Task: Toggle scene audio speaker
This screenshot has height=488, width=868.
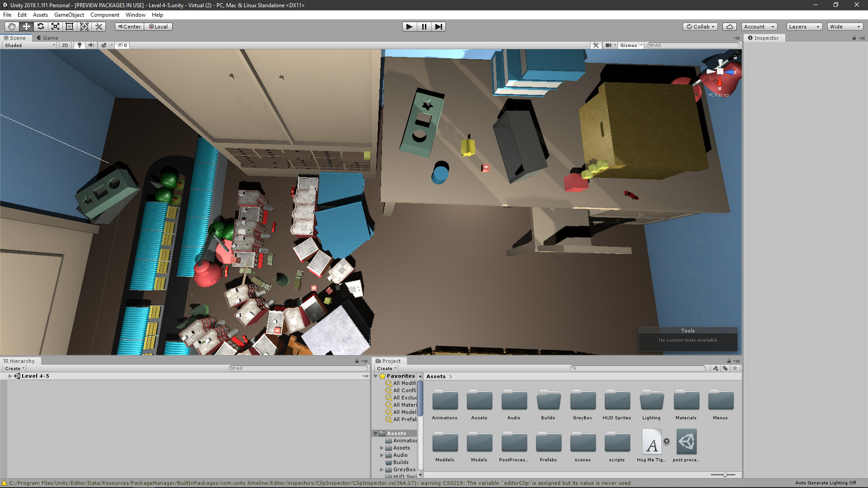Action: [91, 45]
